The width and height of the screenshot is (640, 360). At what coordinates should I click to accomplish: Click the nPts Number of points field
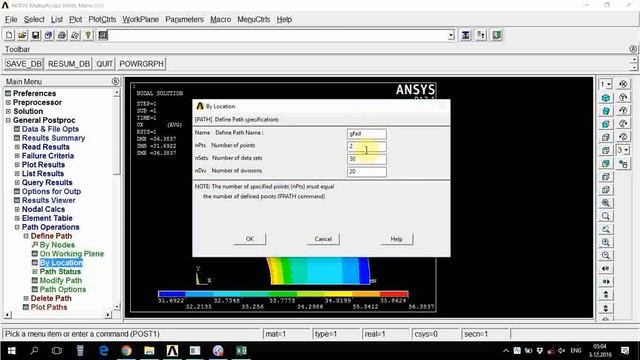coord(367,147)
